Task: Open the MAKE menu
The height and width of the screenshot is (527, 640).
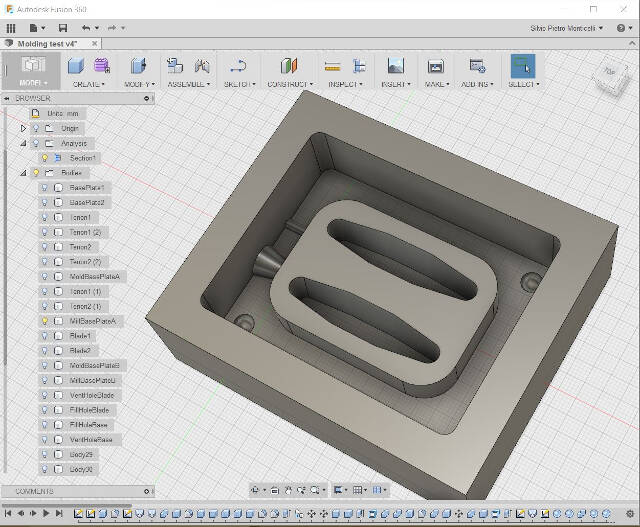Action: (437, 84)
